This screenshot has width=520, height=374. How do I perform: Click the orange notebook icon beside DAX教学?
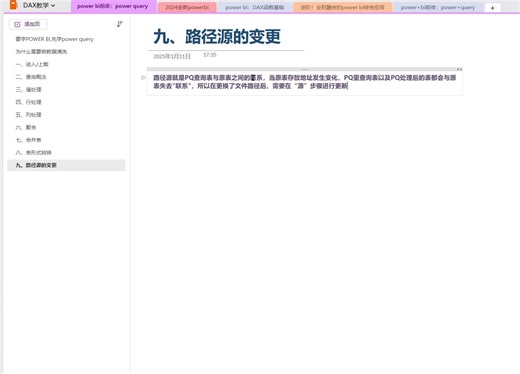(13, 5)
